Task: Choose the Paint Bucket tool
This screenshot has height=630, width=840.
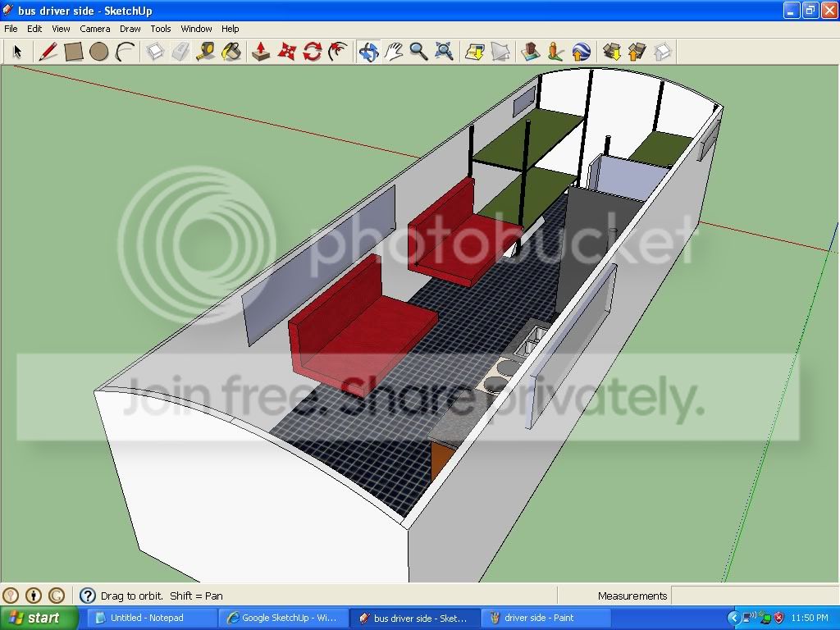Action: [x=231, y=52]
